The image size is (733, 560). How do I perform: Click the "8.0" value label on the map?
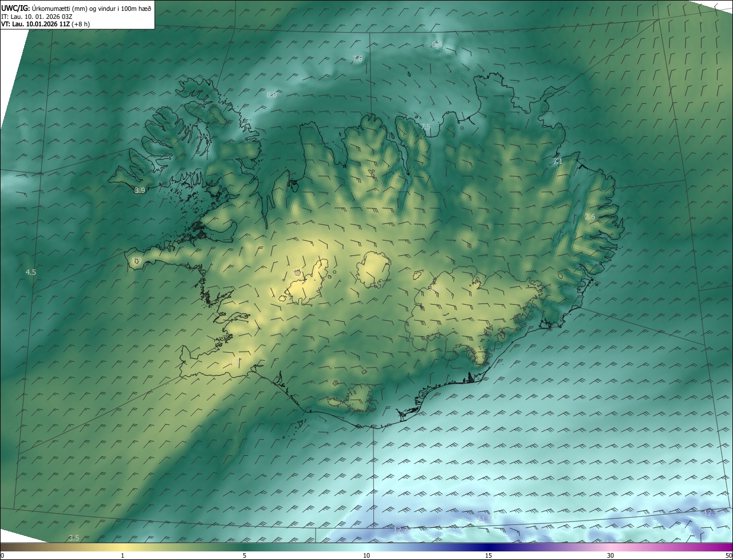pos(271,94)
